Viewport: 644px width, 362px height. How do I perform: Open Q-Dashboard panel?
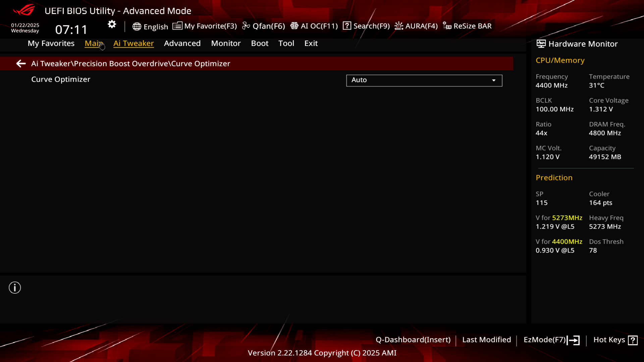(x=413, y=340)
